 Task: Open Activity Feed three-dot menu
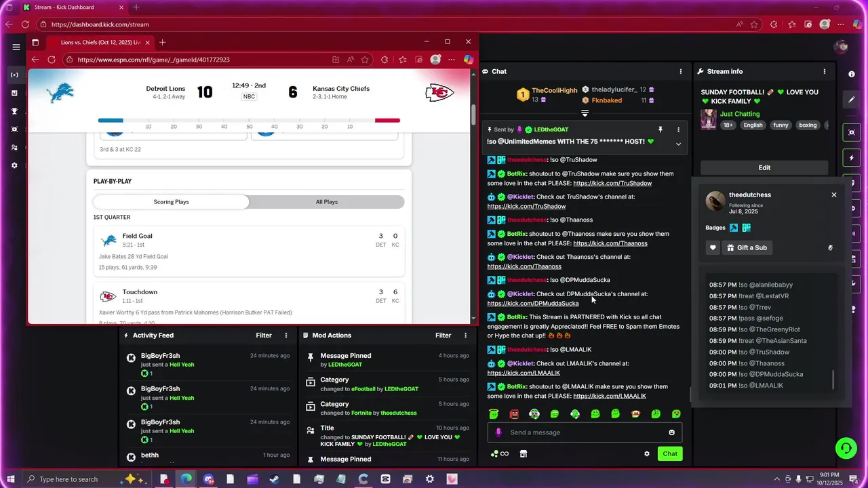(286, 335)
